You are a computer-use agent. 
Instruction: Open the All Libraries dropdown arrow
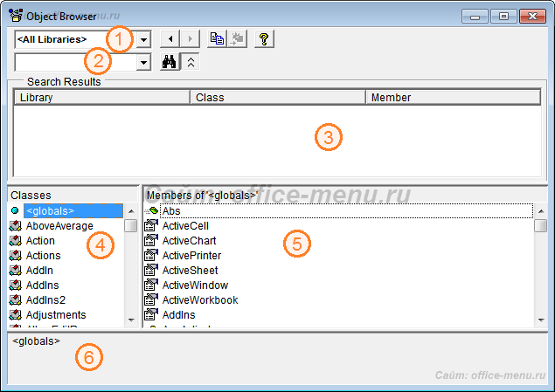pos(143,39)
